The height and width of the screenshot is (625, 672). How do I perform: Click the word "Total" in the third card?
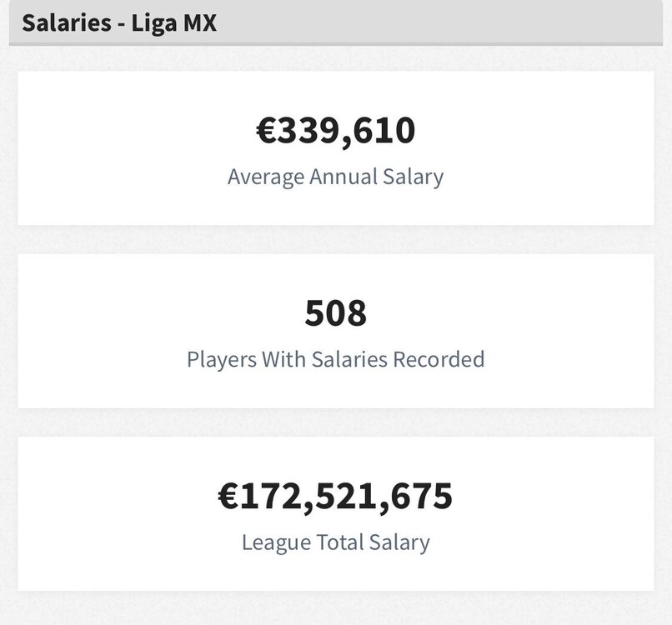(x=340, y=542)
